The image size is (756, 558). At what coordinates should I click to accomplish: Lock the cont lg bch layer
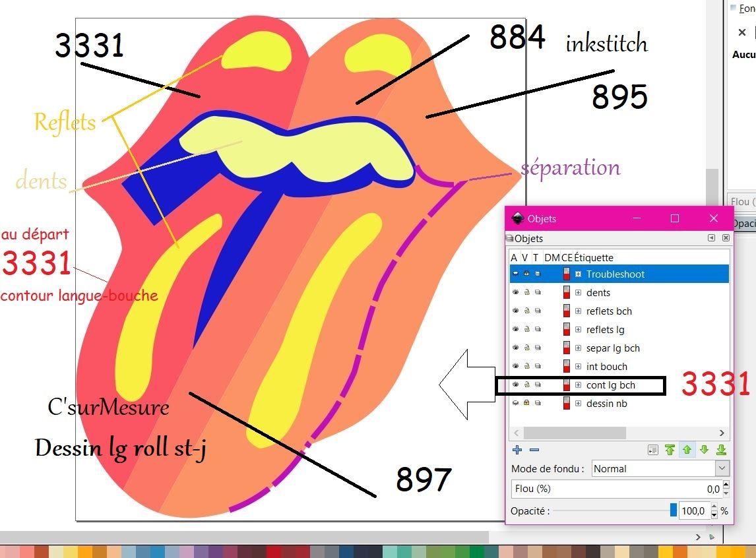coord(526,385)
